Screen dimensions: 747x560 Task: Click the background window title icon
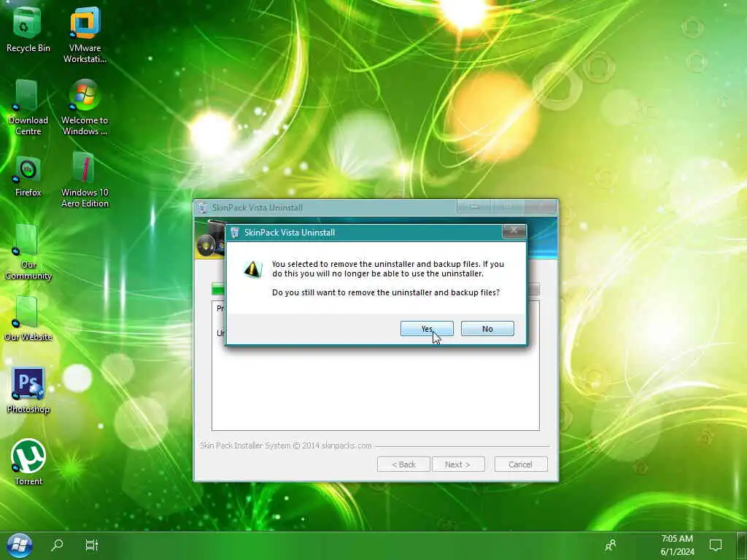pyautogui.click(x=203, y=208)
